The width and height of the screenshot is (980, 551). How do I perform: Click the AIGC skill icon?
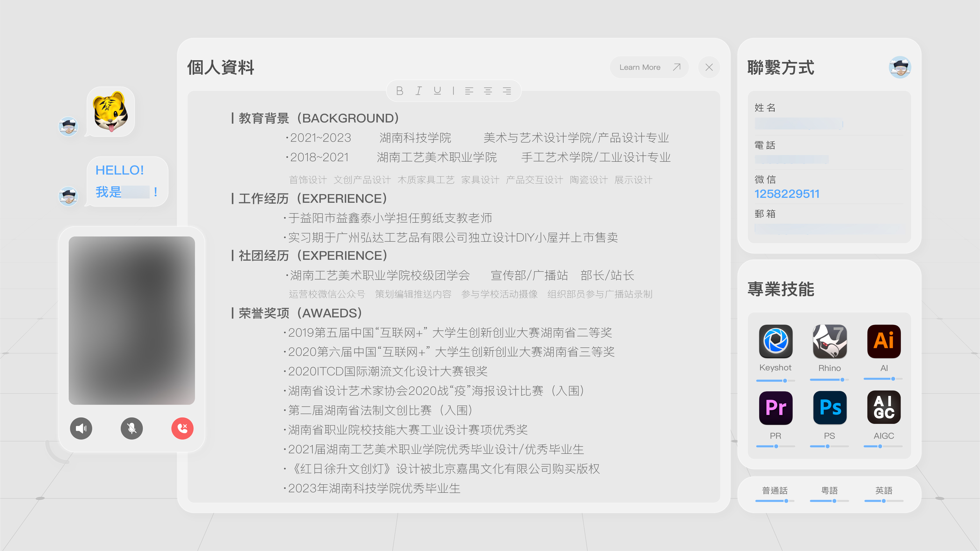point(883,408)
